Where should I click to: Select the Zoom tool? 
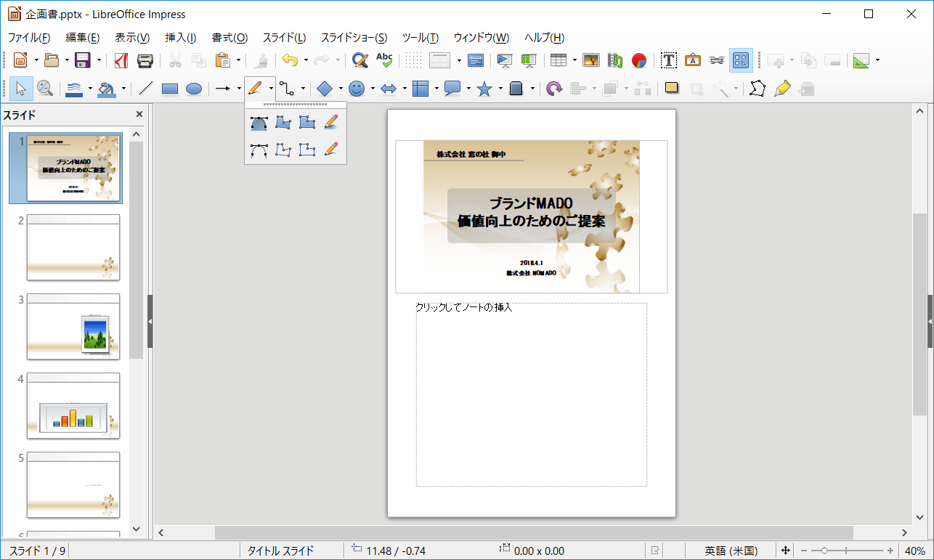pyautogui.click(x=44, y=88)
